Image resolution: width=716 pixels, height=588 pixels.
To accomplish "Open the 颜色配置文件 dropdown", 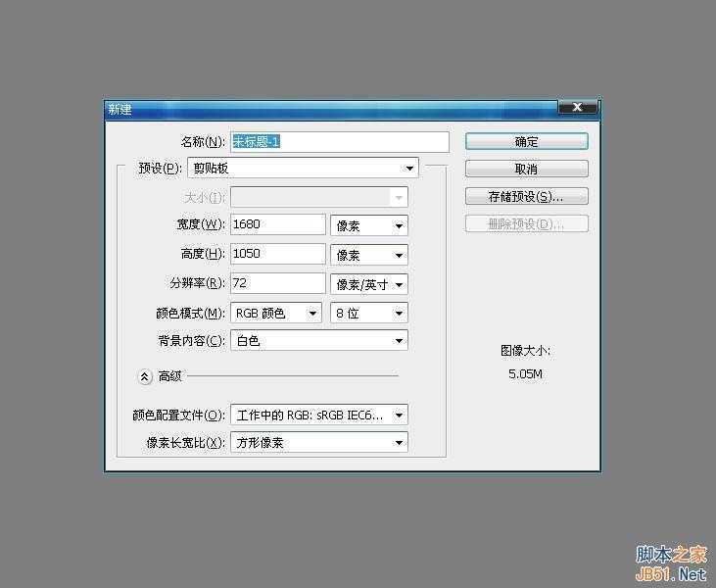I will coord(319,416).
